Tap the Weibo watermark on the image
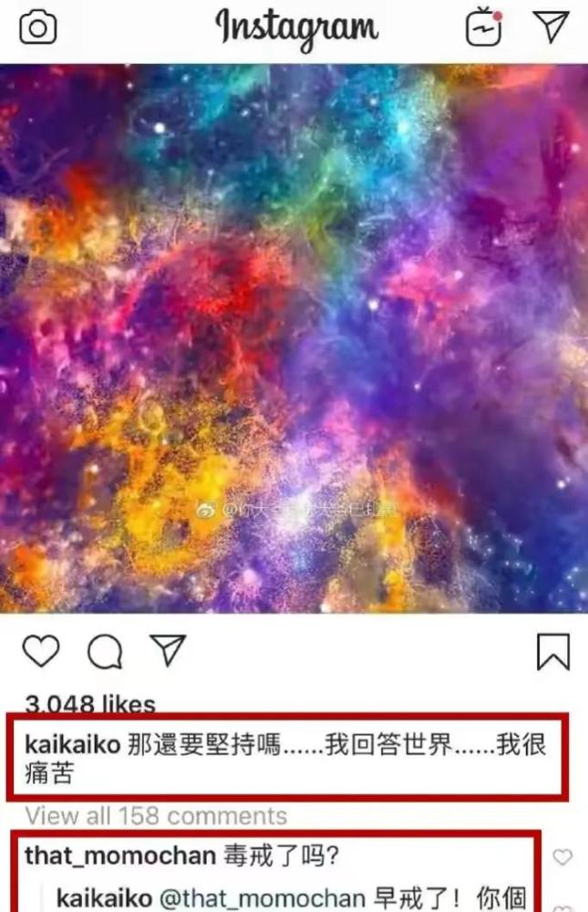Viewport: 588px width, 912px height. (298, 510)
